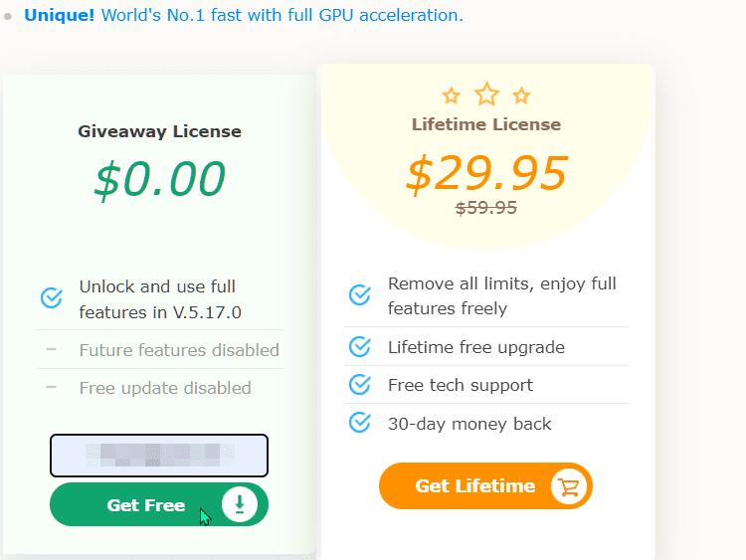The height and width of the screenshot is (560, 746).
Task: Click the checkmark icon beside Unlock and use full features
Action: click(52, 298)
